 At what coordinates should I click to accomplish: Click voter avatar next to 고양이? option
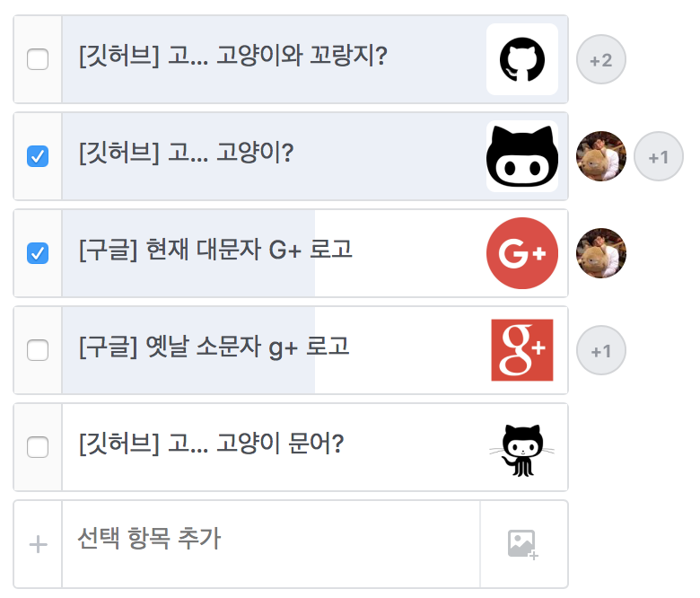tap(600, 156)
